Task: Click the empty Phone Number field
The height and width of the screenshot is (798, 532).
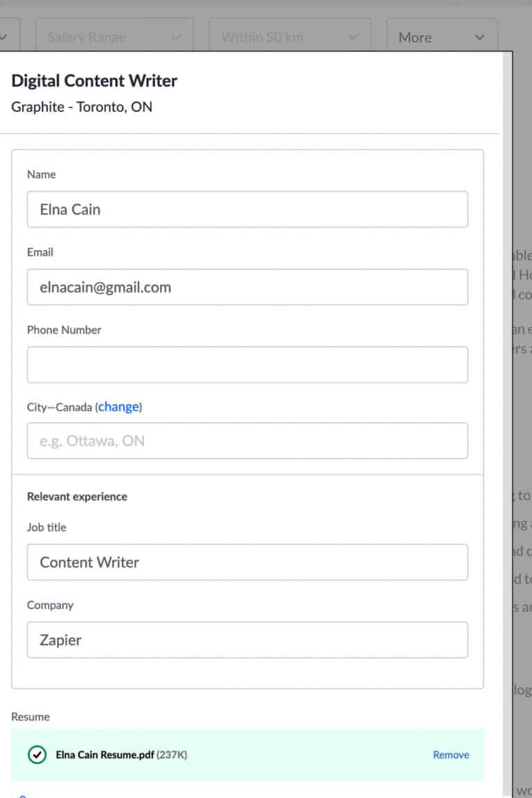Action: (x=247, y=364)
